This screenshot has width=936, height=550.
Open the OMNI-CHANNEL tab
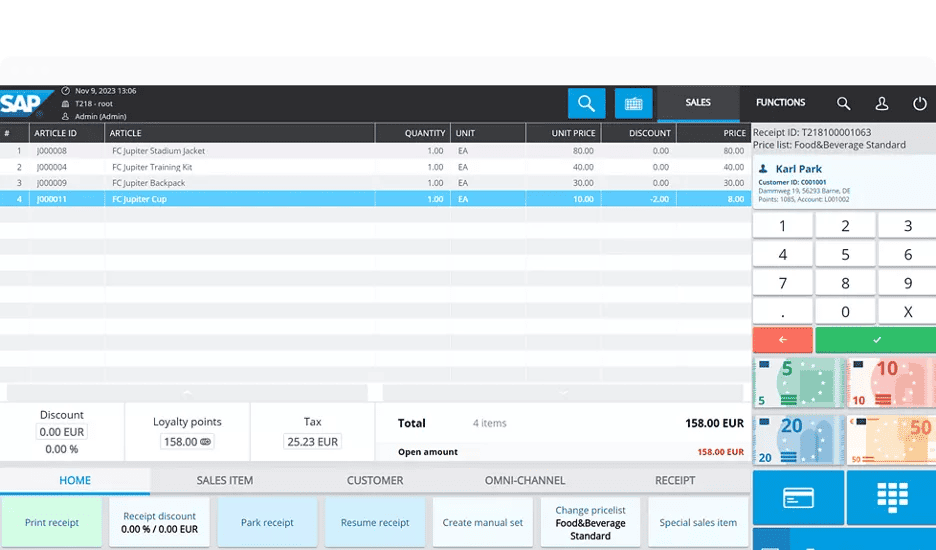pyautogui.click(x=525, y=480)
